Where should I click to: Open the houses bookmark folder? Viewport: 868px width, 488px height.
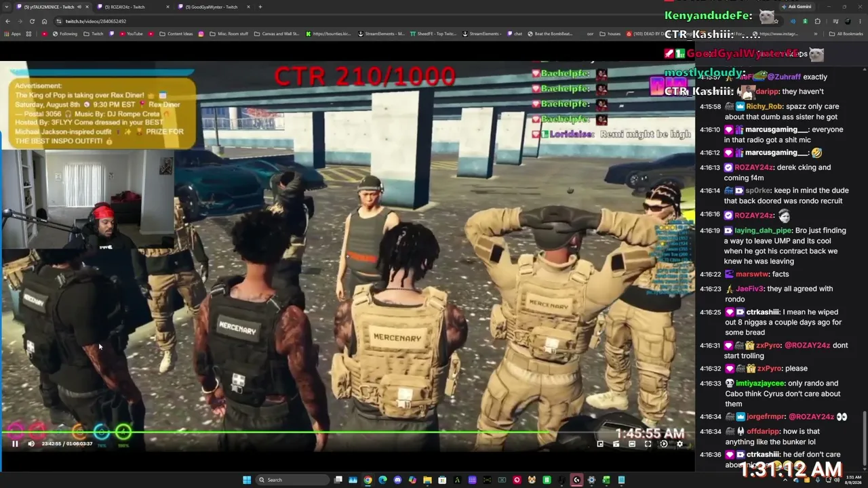pos(610,33)
